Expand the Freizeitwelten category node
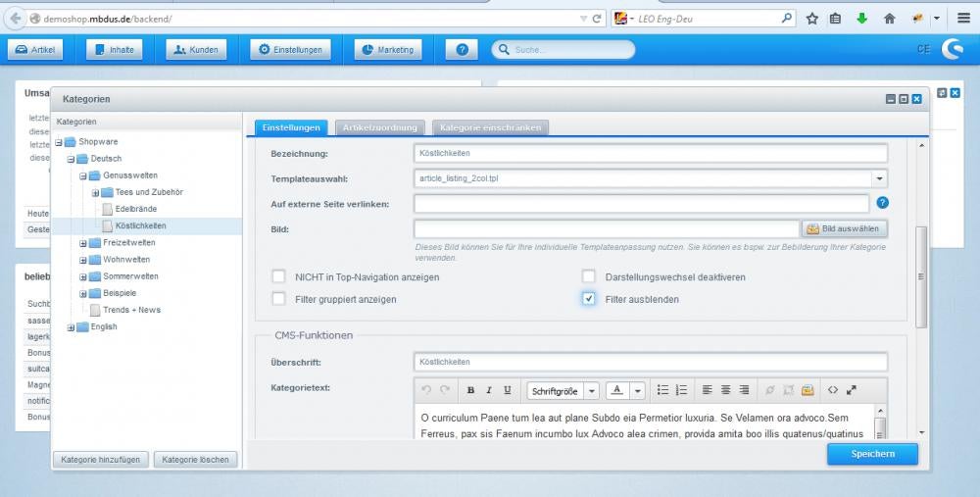Viewport: 980px width, 497px height. [83, 243]
